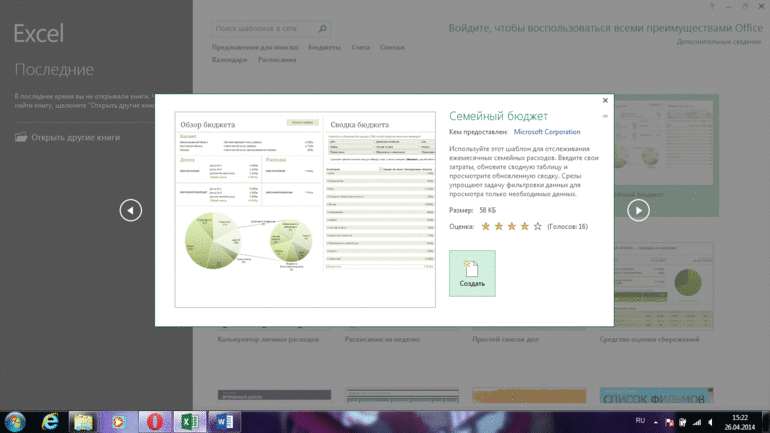Close the Семейный бюджет preview dialog
770x433 pixels.
click(x=605, y=101)
